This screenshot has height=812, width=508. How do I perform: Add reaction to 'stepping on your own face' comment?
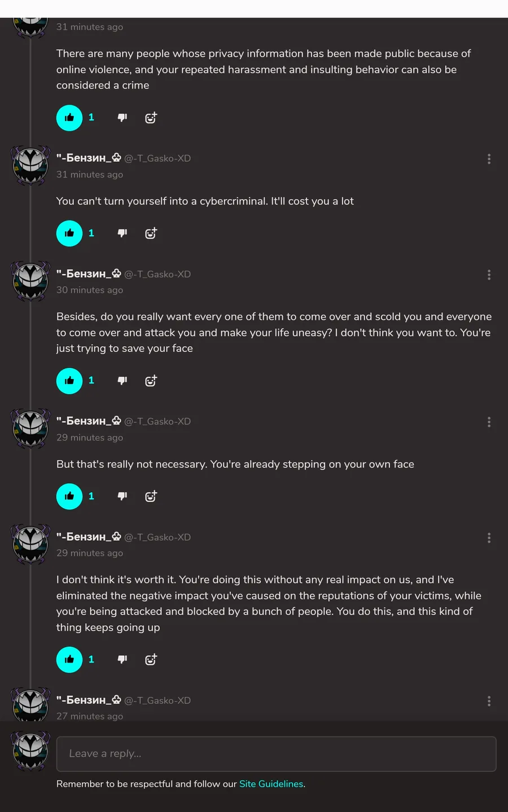point(151,496)
